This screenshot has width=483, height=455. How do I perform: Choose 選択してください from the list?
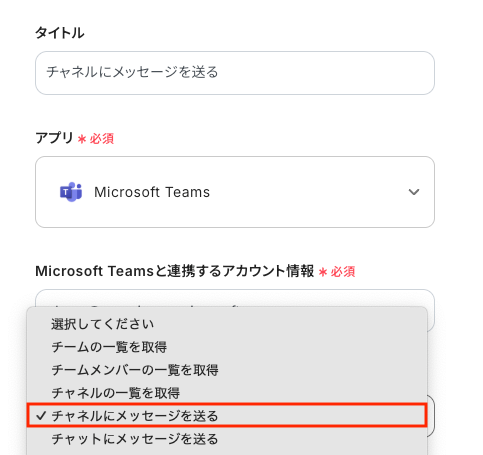(x=103, y=324)
